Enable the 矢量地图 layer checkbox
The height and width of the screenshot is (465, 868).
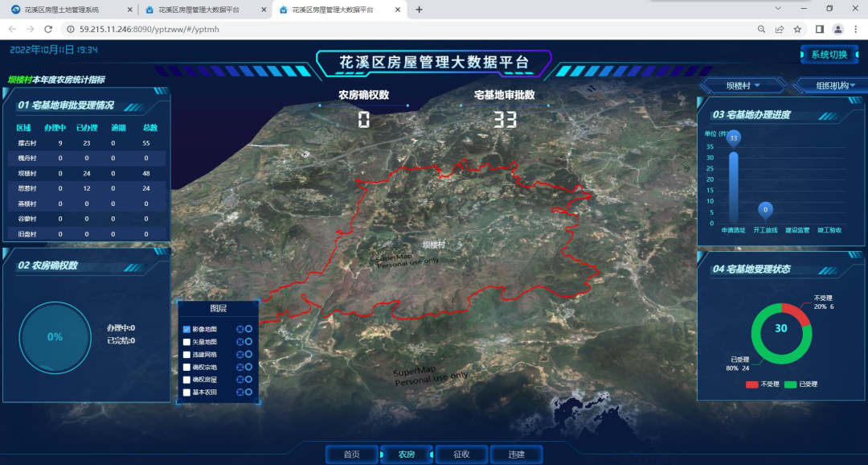point(186,342)
